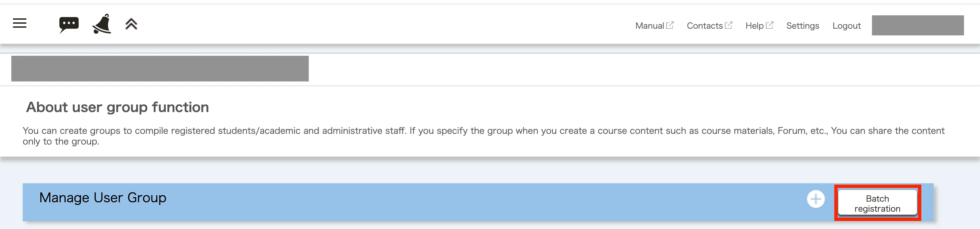Image resolution: width=980 pixels, height=229 pixels.
Task: Click the Manage User Group title
Action: (103, 198)
